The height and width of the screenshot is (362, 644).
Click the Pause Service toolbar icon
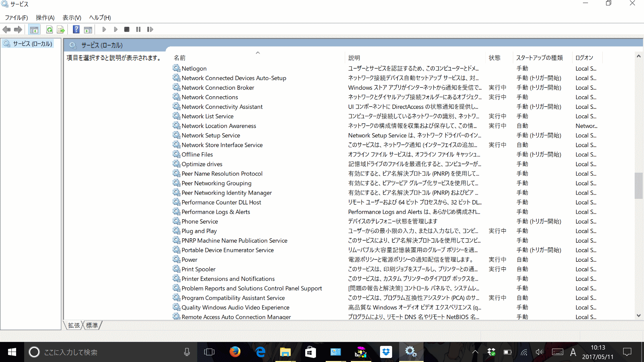139,29
